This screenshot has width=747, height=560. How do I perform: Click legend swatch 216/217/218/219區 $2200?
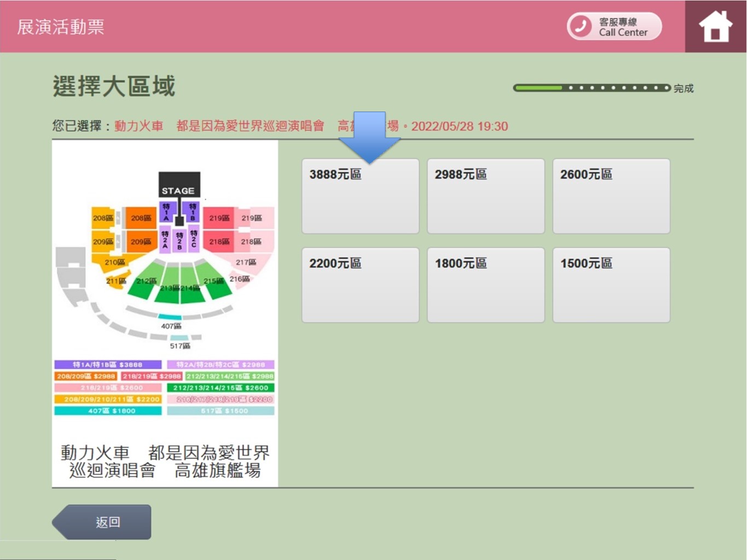pyautogui.click(x=221, y=399)
